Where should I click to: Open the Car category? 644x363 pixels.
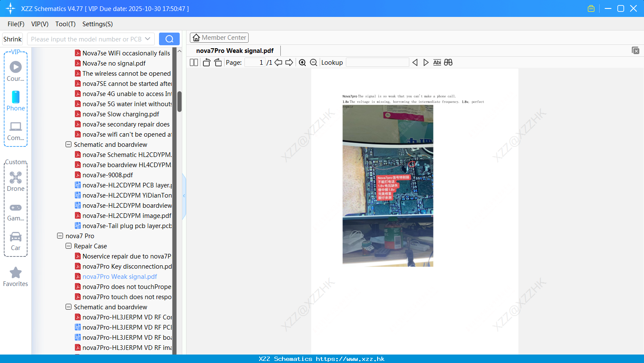point(16,241)
